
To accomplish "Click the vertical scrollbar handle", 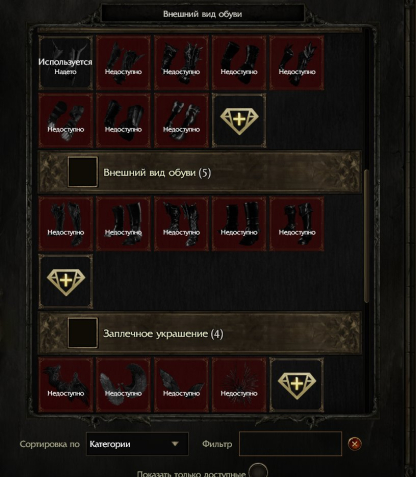I will pyautogui.click(x=366, y=236).
